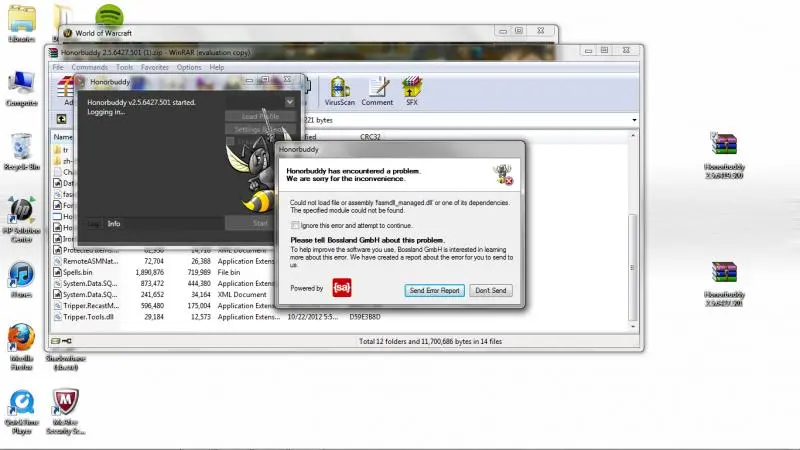
Task: Open the Options menu
Action: [x=189, y=67]
